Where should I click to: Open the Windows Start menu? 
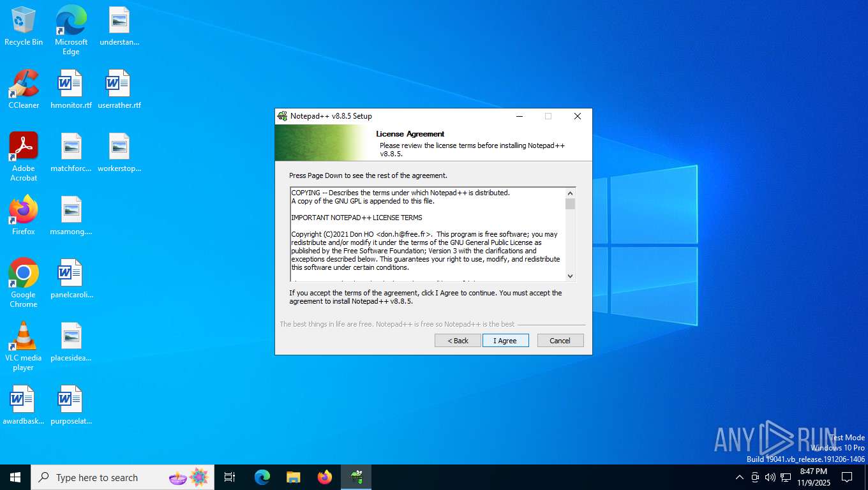pos(15,477)
